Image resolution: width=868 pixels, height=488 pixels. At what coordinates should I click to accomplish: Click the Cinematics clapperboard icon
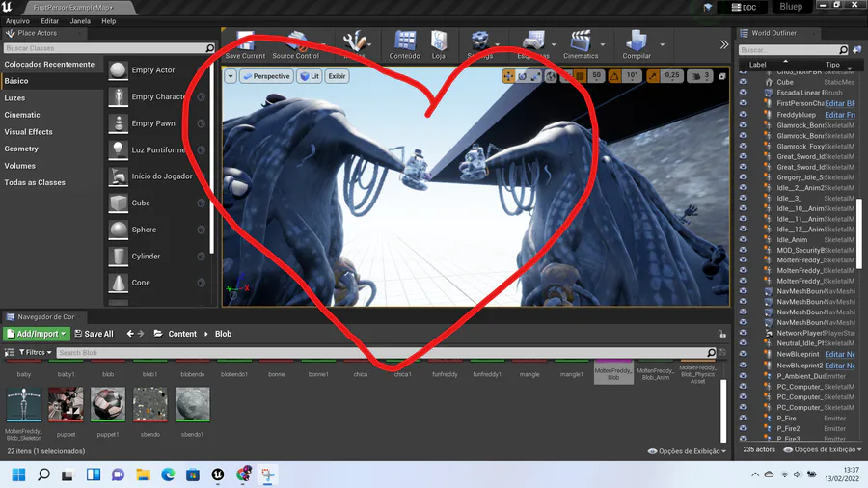coord(581,41)
